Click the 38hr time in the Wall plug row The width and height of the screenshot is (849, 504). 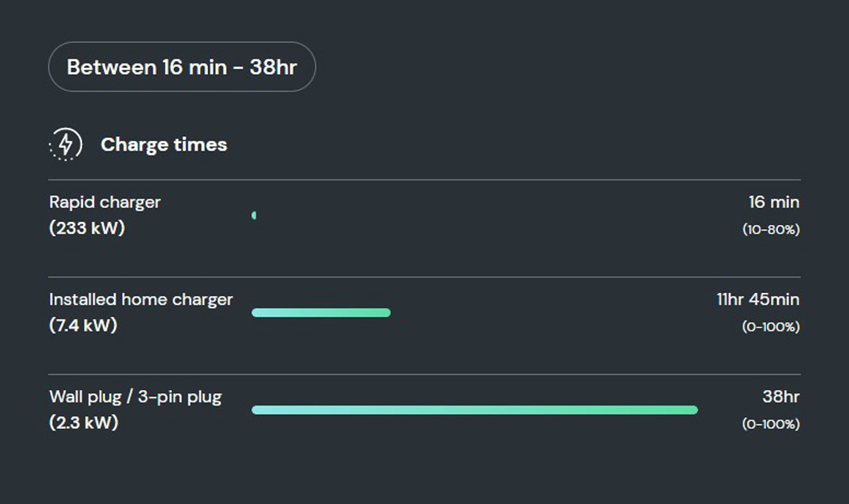(x=780, y=397)
